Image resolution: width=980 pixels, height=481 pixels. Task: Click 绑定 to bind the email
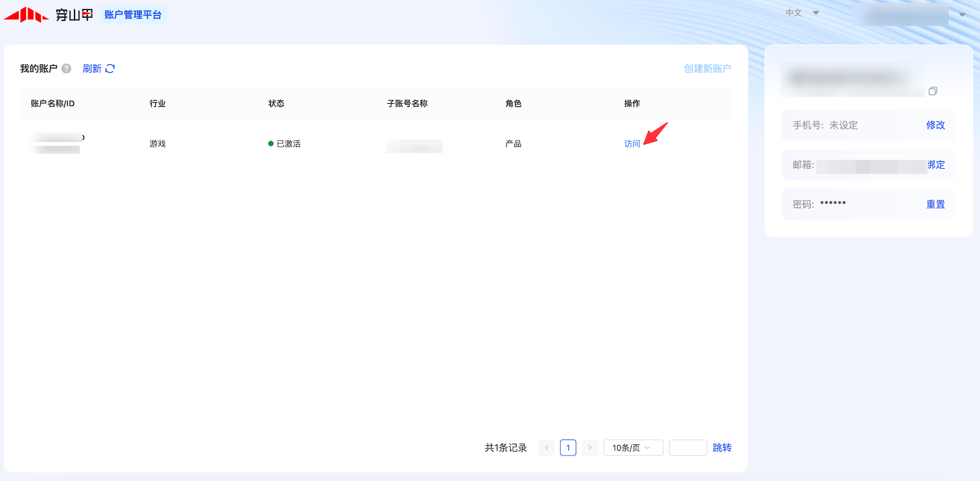pos(936,165)
